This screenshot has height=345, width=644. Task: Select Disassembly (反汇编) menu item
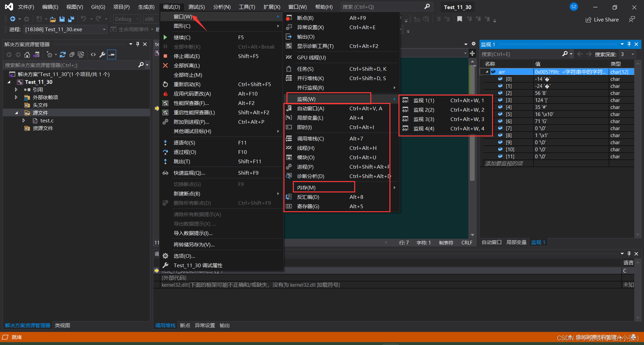pos(342,197)
